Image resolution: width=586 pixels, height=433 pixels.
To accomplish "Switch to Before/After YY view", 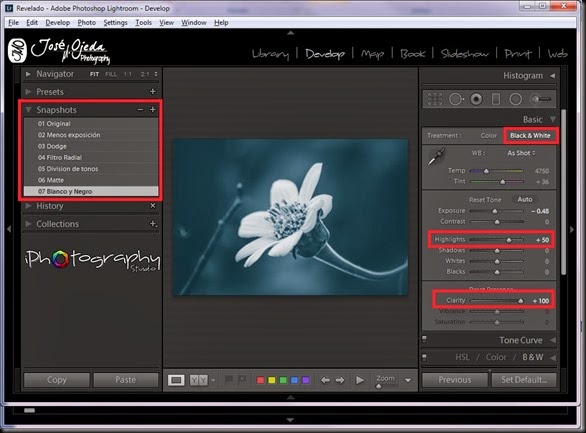I will pyautogui.click(x=198, y=380).
